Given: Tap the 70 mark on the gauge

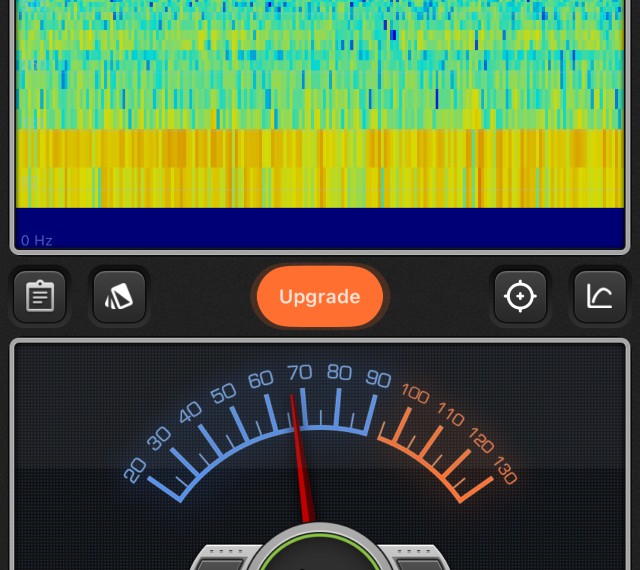Looking at the screenshot, I should tap(299, 374).
